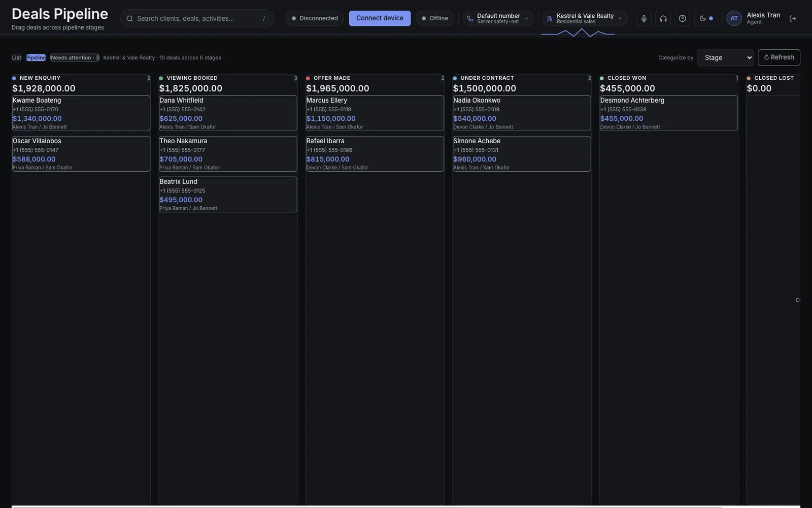
Task: Click the magnifier icon in search bar
Action: (x=130, y=18)
